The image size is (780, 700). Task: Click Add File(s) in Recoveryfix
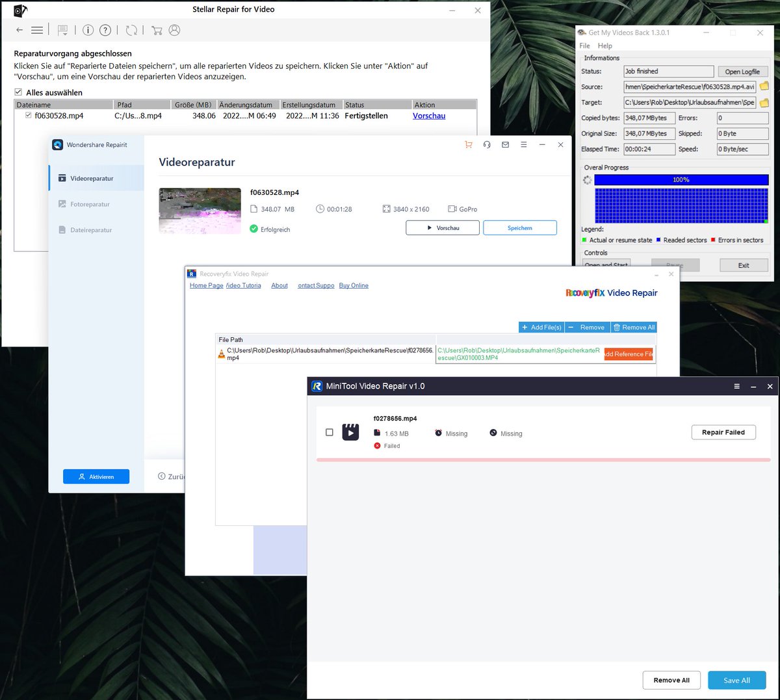541,327
